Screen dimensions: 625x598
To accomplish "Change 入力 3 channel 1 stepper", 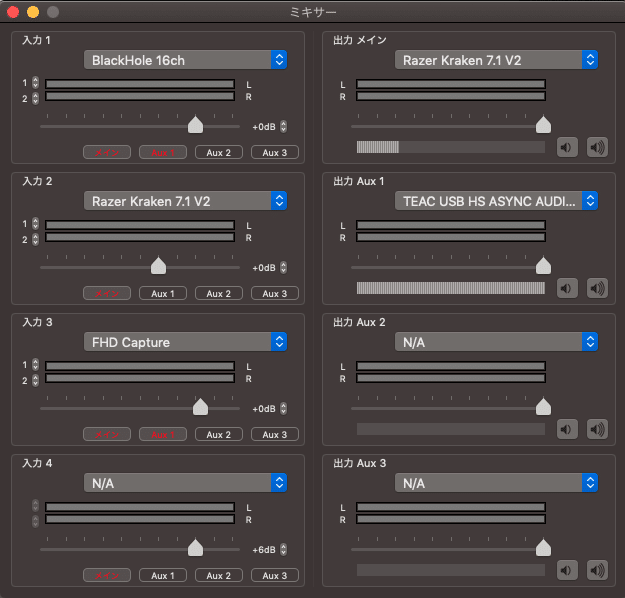I will 35,364.
